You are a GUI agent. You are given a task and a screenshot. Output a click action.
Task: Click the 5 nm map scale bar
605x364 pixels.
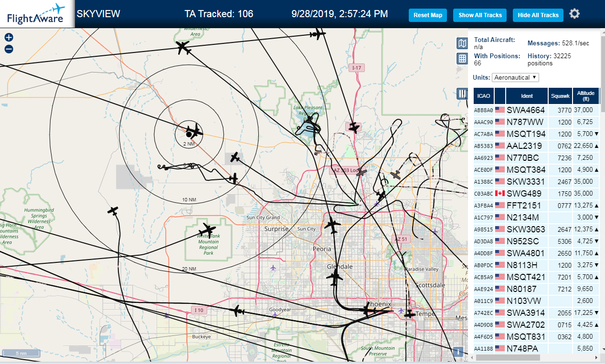point(21,354)
